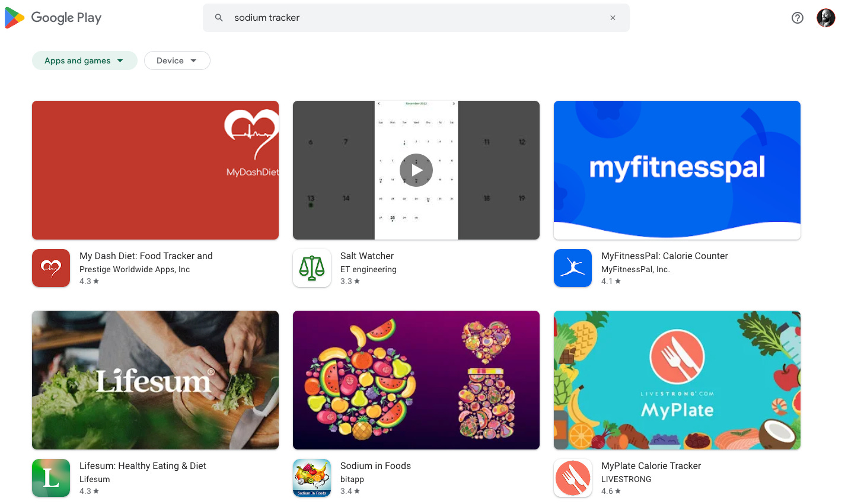
Task: Open the Help center icon
Action: click(x=798, y=18)
